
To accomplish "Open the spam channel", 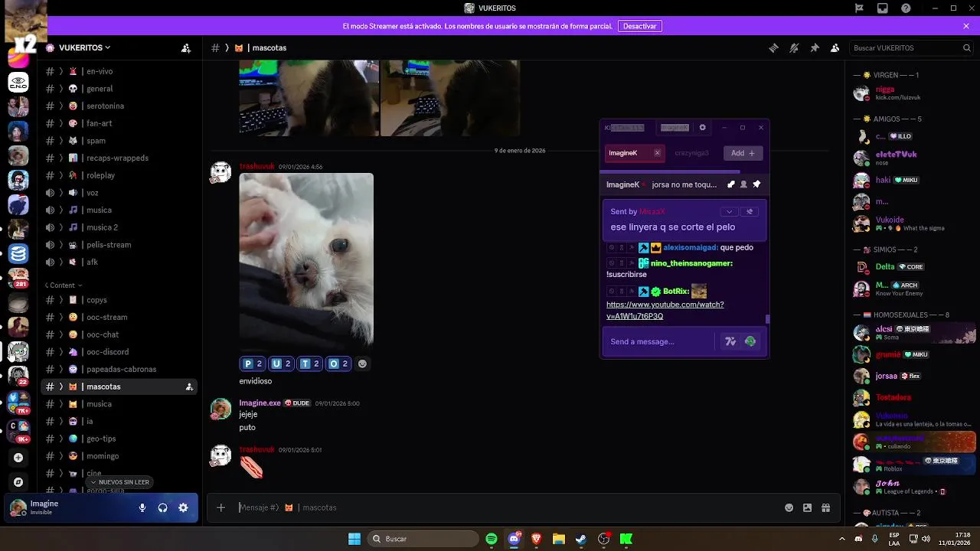I will [119, 141].
